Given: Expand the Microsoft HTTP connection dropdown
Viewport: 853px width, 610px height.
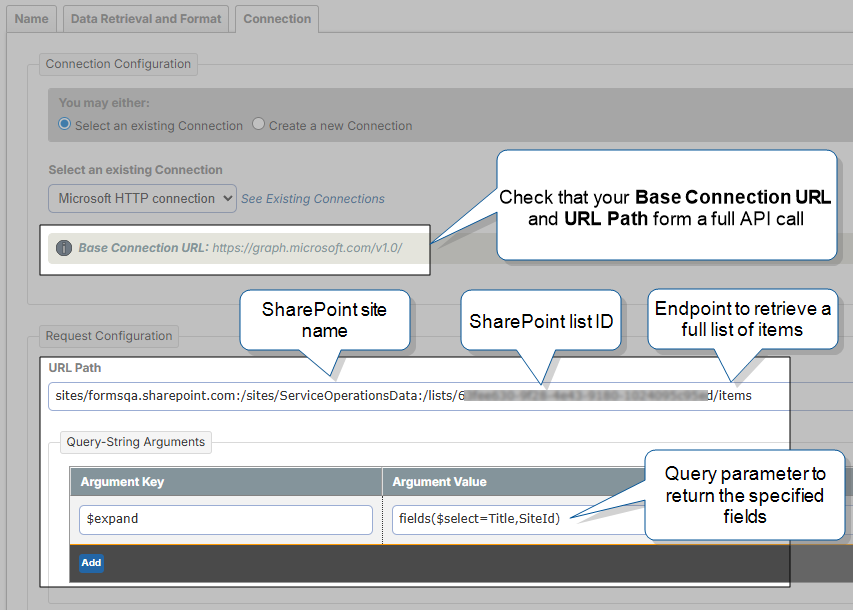Looking at the screenshot, I should (142, 198).
